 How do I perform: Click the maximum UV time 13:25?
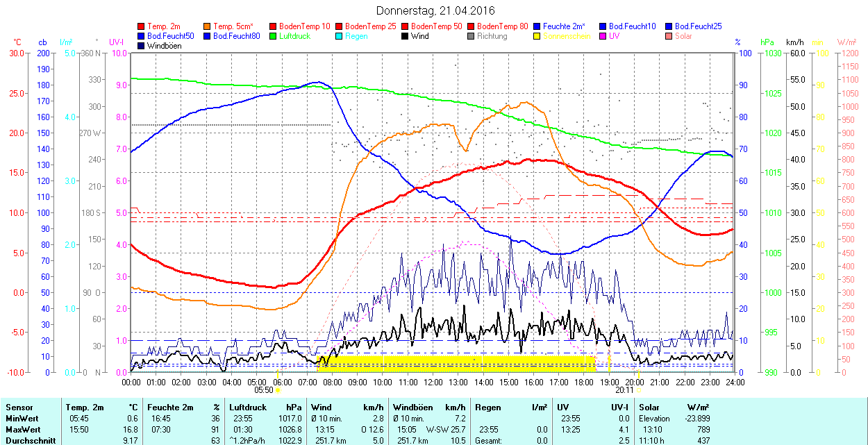pos(570,430)
